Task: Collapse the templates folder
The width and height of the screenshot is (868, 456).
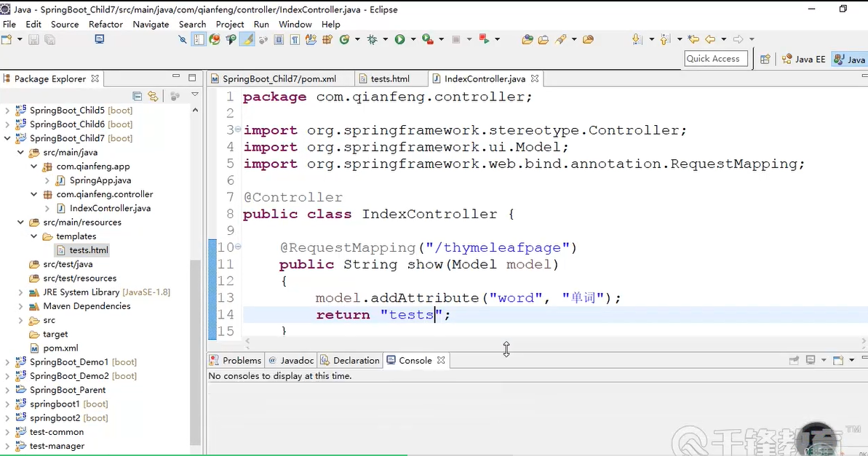Action: coord(33,236)
